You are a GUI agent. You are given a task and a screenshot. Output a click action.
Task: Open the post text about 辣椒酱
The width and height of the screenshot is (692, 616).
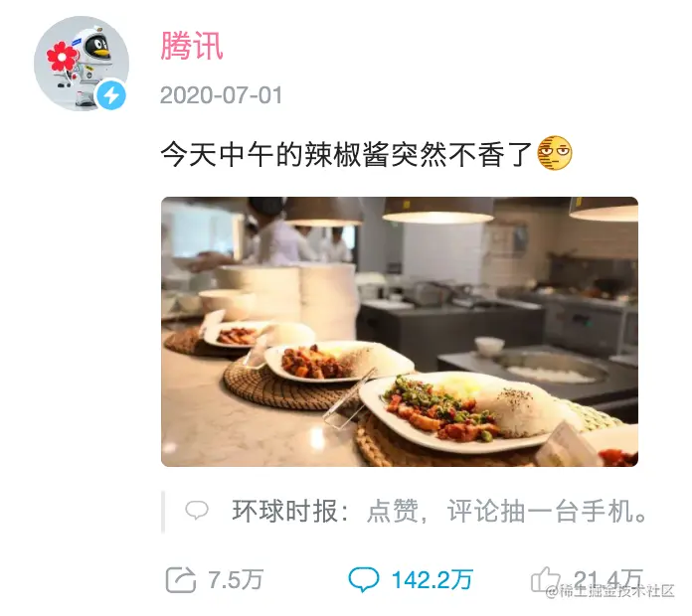(346, 154)
